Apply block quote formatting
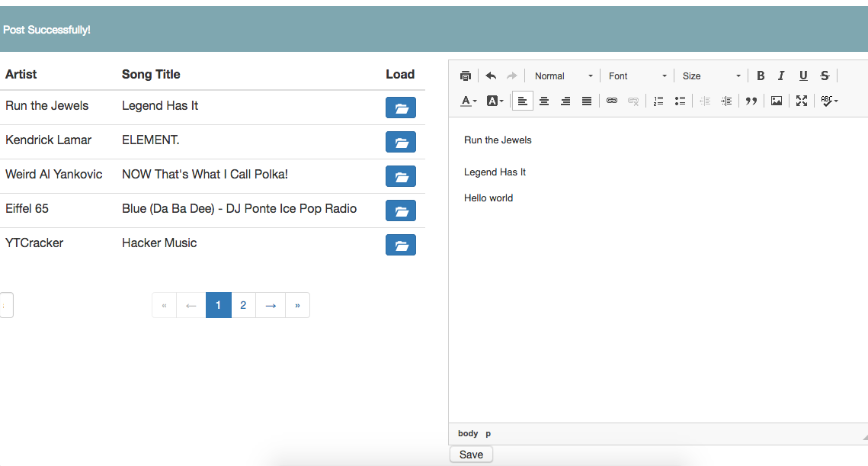 tap(751, 101)
